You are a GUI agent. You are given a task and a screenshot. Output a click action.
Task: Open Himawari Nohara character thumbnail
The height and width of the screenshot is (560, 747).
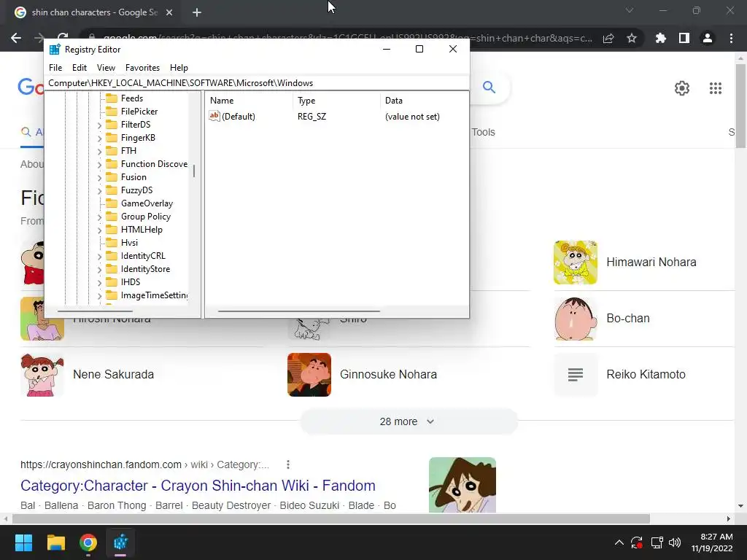pos(576,262)
